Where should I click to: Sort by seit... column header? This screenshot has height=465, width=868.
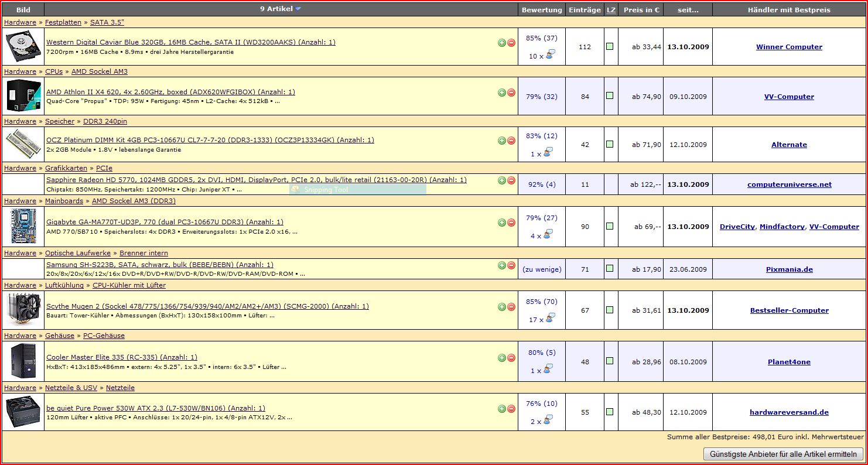click(688, 10)
